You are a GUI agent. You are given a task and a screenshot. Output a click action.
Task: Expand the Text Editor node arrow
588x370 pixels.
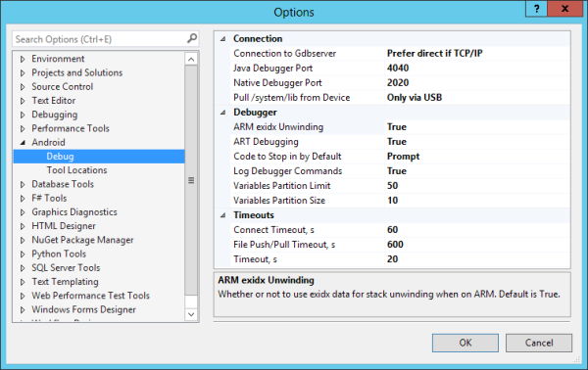click(x=23, y=101)
